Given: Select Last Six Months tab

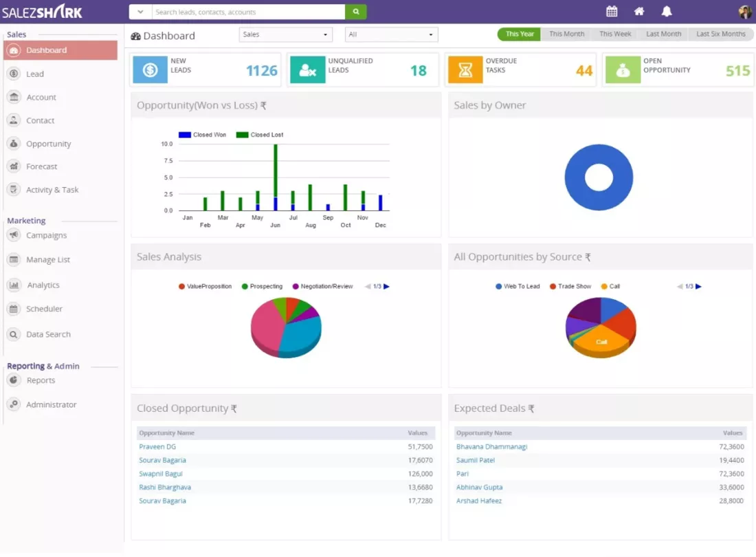Looking at the screenshot, I should pyautogui.click(x=720, y=34).
